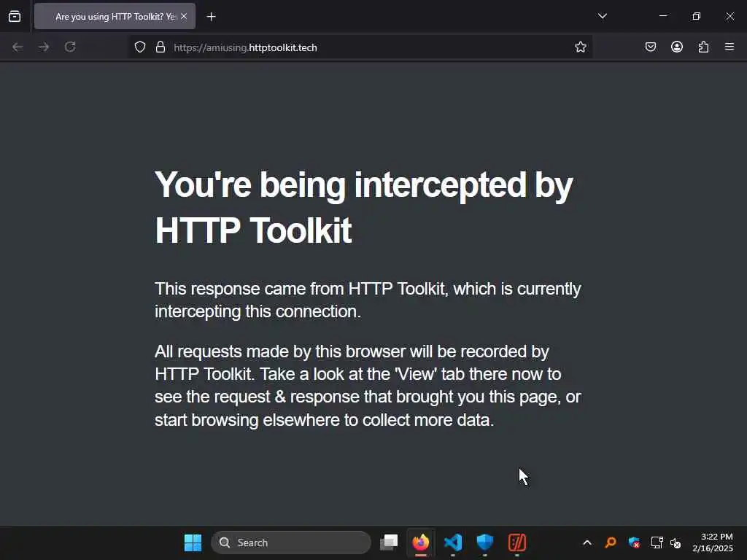The image size is (747, 560).
Task: Show hidden system tray icons
Action: 587,542
